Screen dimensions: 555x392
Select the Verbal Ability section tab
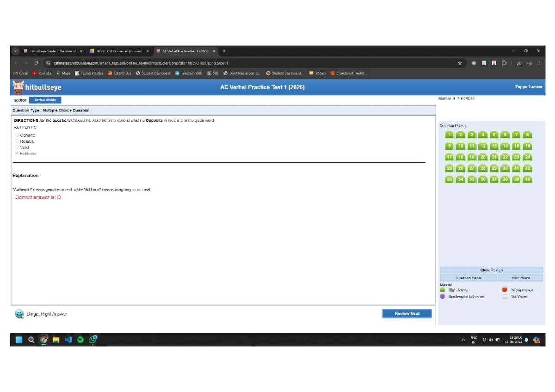[x=45, y=100]
